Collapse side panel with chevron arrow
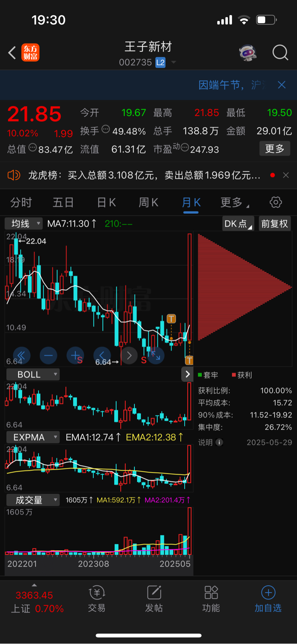Image resolution: width=297 pixels, height=644 pixels. [x=187, y=374]
